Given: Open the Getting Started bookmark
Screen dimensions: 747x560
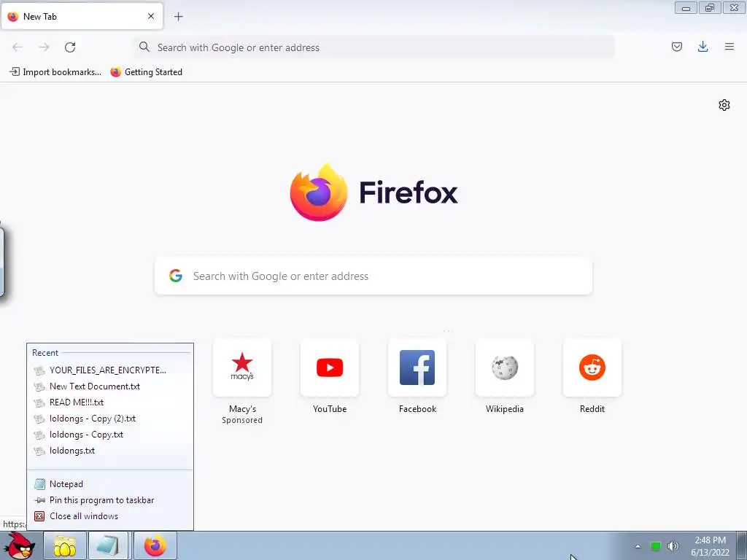Looking at the screenshot, I should pyautogui.click(x=146, y=72).
